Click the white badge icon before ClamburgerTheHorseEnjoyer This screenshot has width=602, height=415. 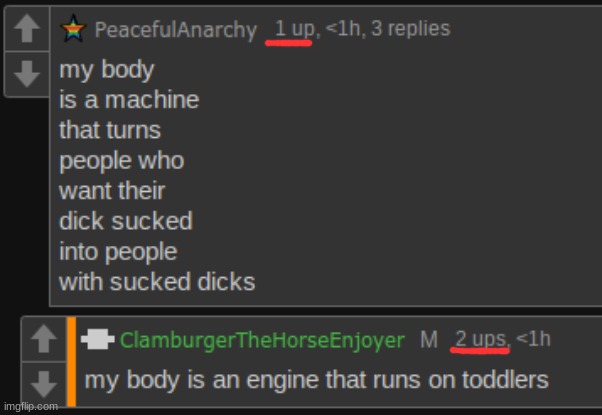pyautogui.click(x=98, y=339)
